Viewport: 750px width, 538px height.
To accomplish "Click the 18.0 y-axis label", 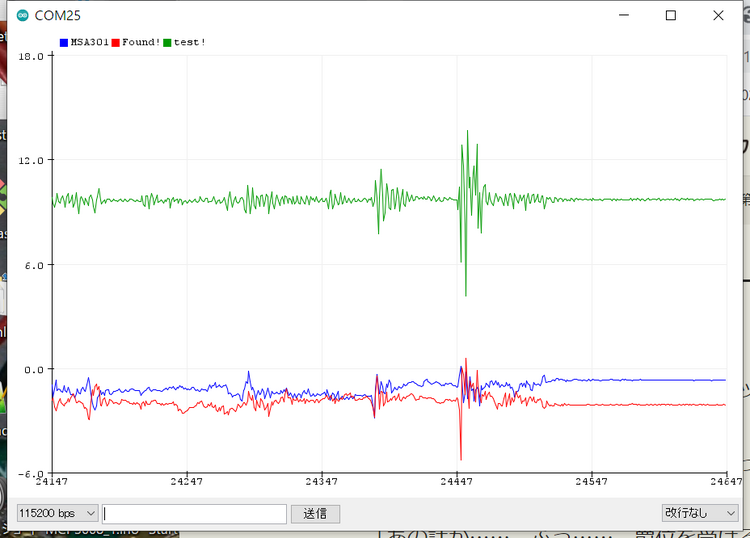I will (30, 56).
